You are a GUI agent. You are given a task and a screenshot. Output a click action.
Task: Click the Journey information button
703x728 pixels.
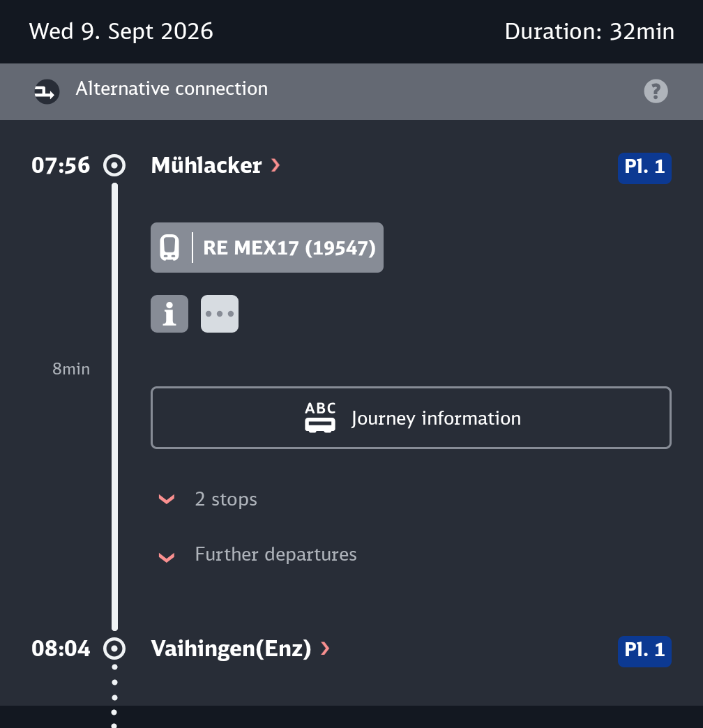(x=411, y=418)
